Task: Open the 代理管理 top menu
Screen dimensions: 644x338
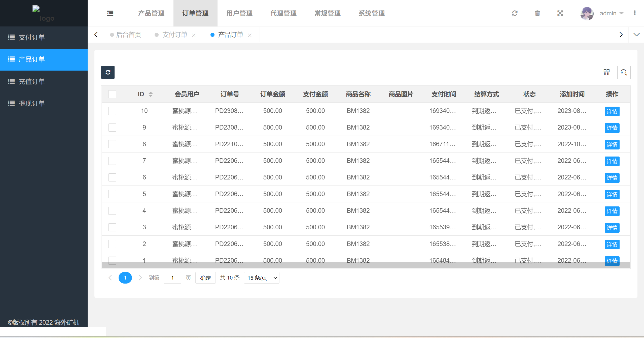Action: point(283,13)
